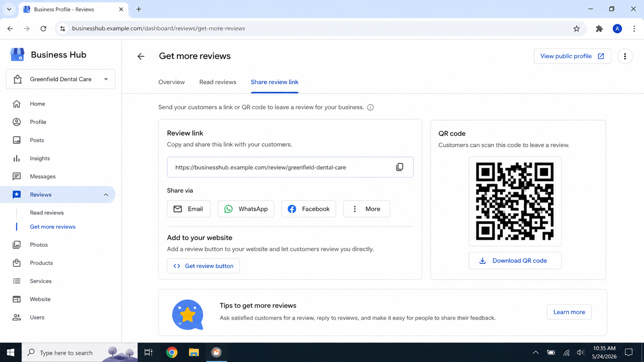Image resolution: width=644 pixels, height=362 pixels.
Task: Copy the review link with the copy icon
Action: (399, 167)
